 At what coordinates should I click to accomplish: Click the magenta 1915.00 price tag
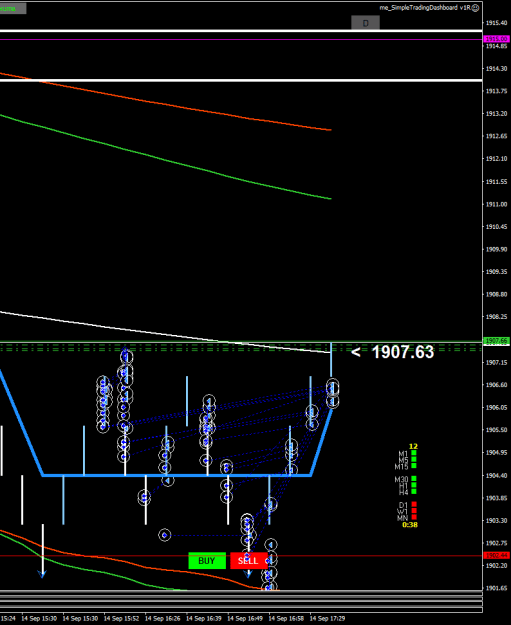tap(496, 39)
